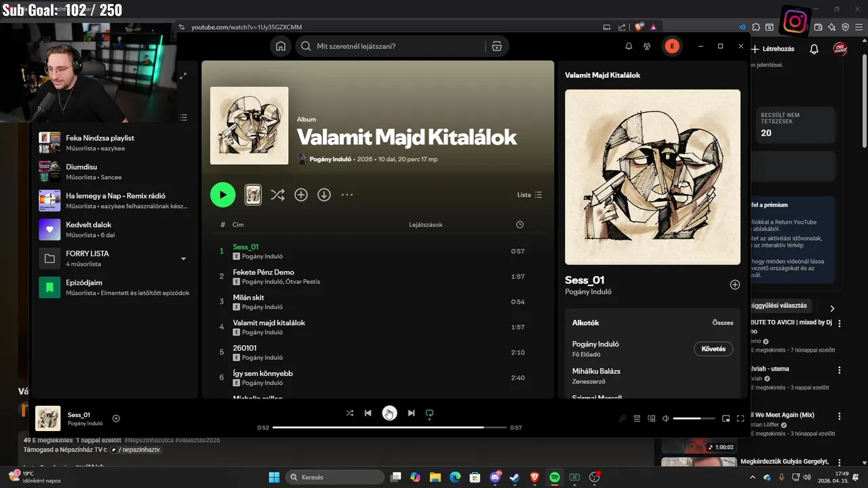The width and height of the screenshot is (868, 488).
Task: Open Steam from the Windows taskbar
Action: (515, 477)
